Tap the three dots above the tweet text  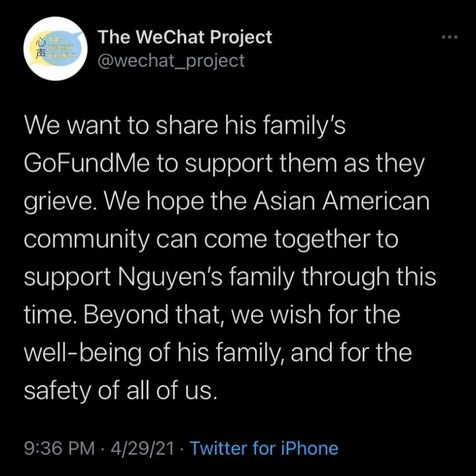pyautogui.click(x=449, y=37)
